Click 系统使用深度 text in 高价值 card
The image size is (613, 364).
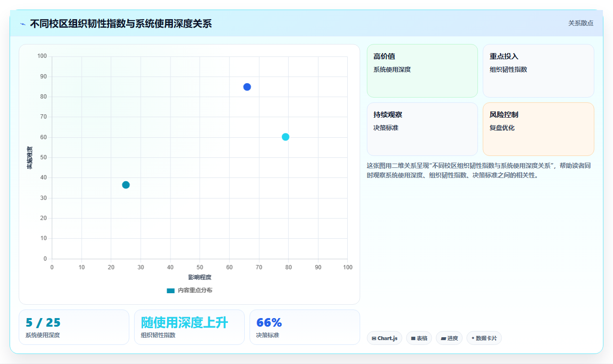coord(392,69)
